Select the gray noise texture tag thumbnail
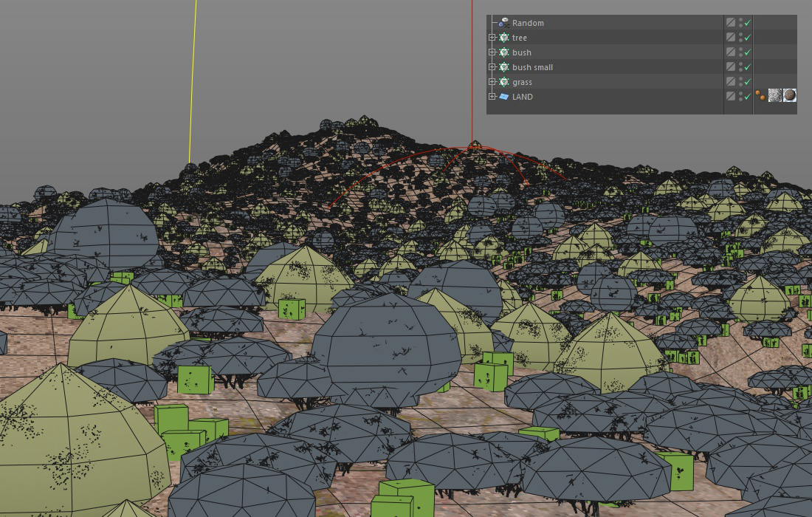812x517 pixels. coord(775,95)
